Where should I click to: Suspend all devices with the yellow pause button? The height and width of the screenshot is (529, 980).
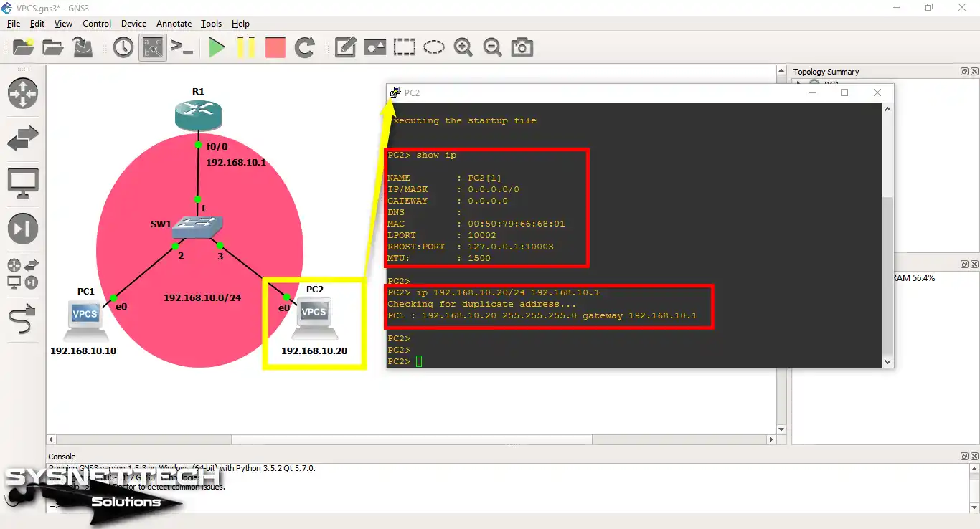246,47
